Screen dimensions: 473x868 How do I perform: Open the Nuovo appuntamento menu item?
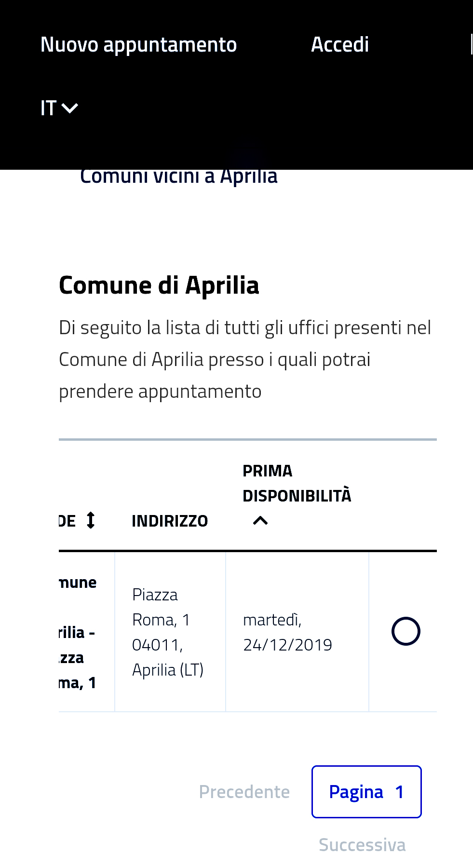pos(138,45)
